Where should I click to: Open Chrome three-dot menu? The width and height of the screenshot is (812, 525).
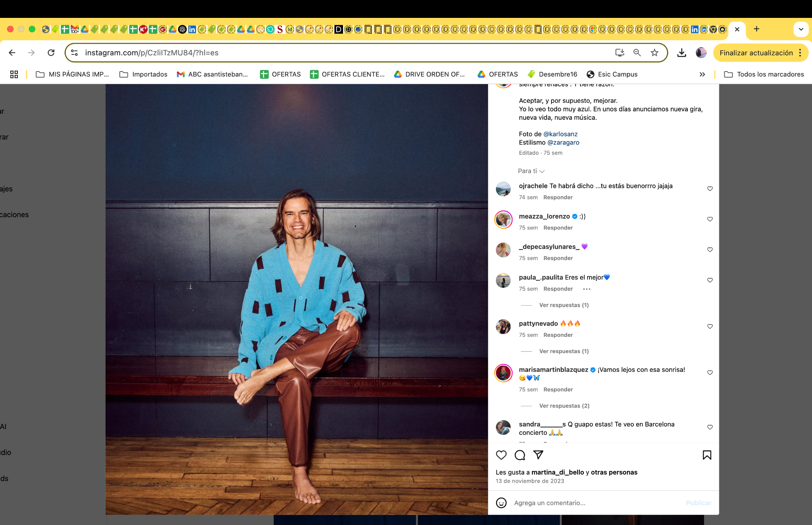point(800,53)
